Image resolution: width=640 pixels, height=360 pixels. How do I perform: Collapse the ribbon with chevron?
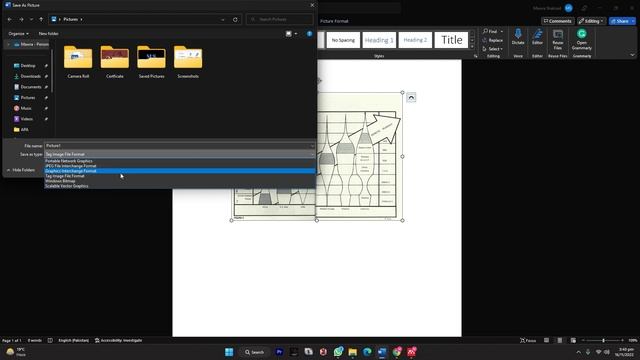(x=632, y=55)
